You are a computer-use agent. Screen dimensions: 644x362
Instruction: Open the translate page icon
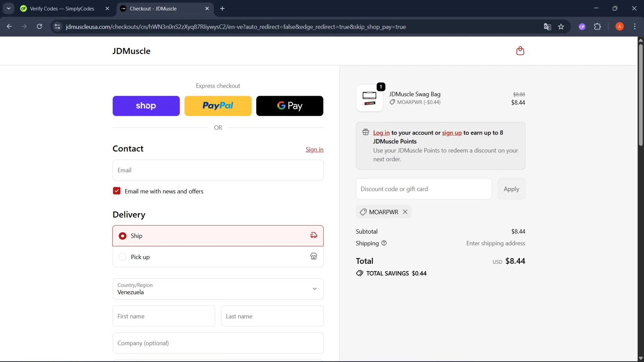point(547,27)
